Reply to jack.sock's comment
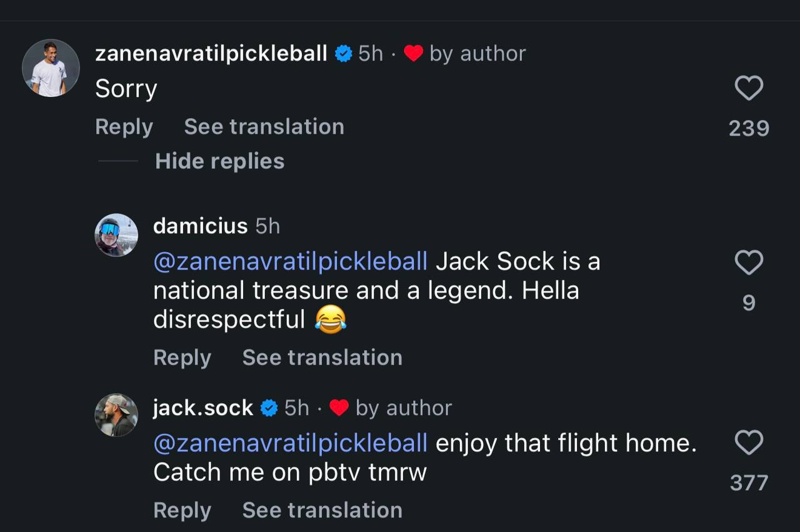Image resolution: width=800 pixels, height=532 pixels. coord(182,510)
